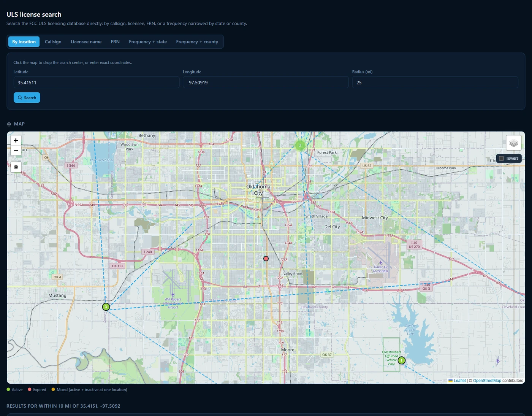Image resolution: width=532 pixels, height=416 pixels.
Task: Open the Leaflet attribution link
Action: (459, 381)
